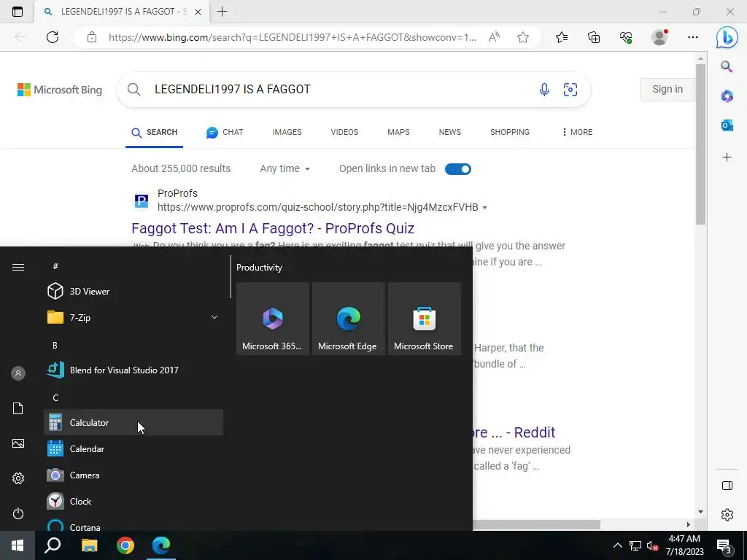Expand ProProfs result URL arrow
The height and width of the screenshot is (560, 747).
pos(485,208)
